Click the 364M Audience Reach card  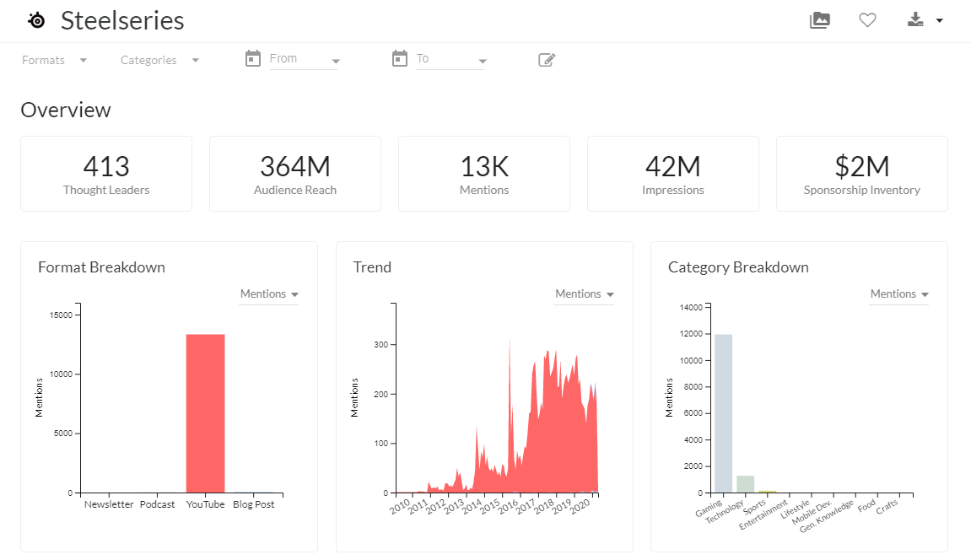(295, 174)
